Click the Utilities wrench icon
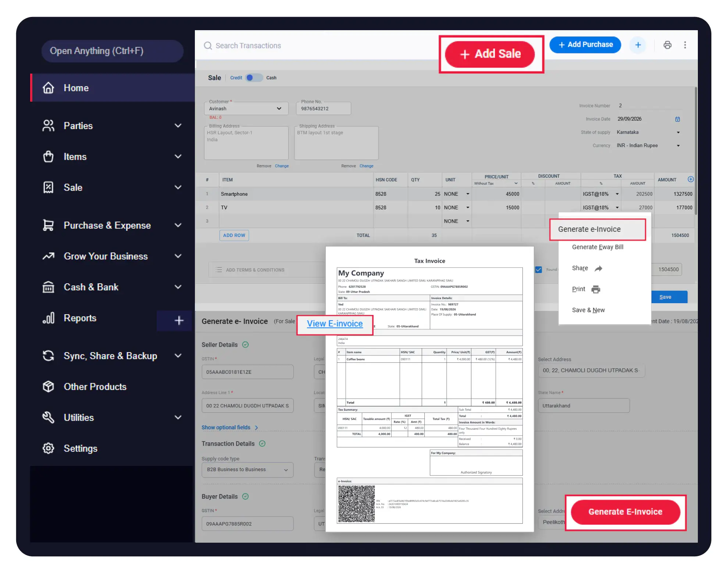 pos(49,418)
